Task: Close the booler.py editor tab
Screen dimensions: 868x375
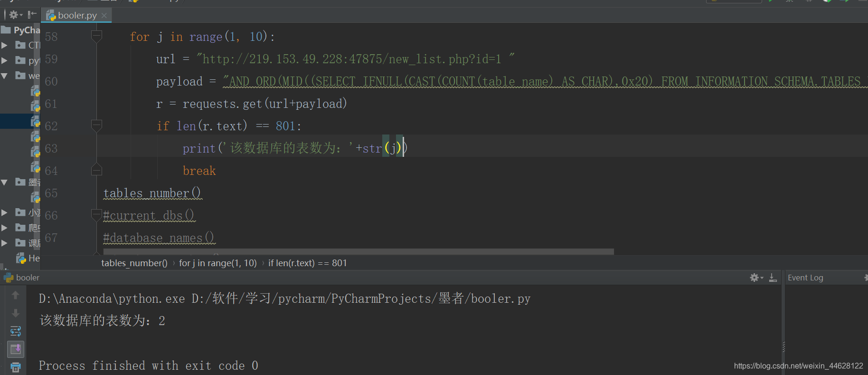Action: [x=104, y=15]
